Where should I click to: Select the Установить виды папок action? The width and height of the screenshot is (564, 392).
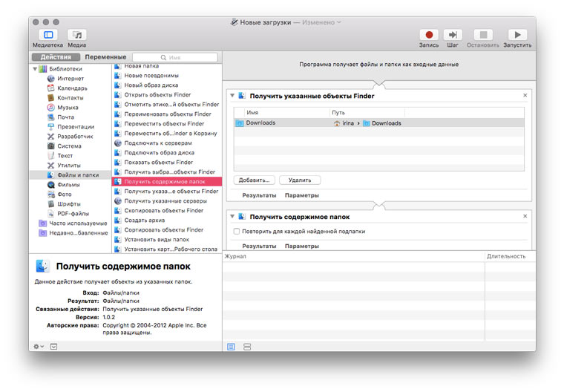click(167, 240)
